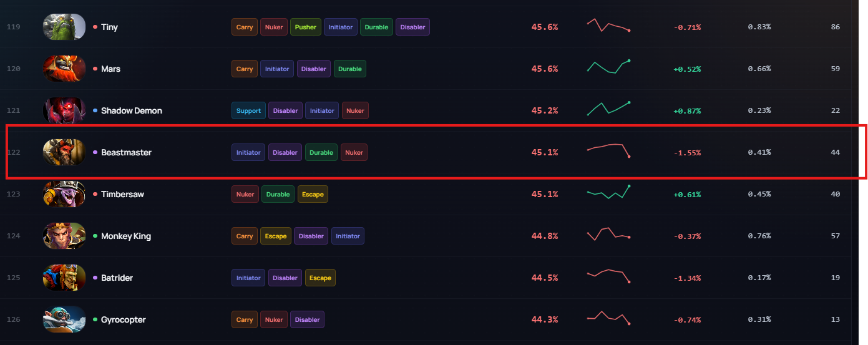Click the Support tag on Shadow Demon's row

[248, 110]
